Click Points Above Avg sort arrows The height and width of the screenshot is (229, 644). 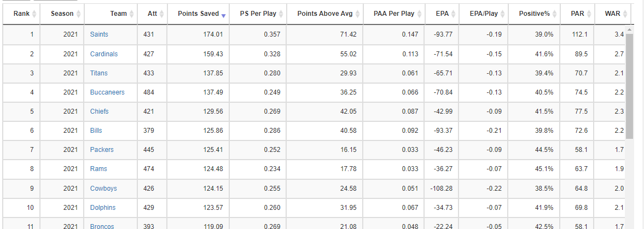[x=357, y=14]
